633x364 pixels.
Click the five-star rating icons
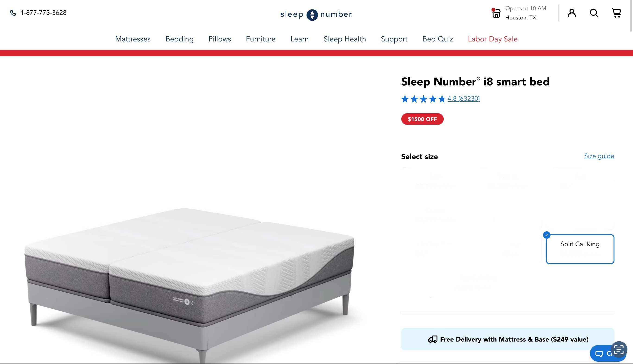tap(423, 99)
